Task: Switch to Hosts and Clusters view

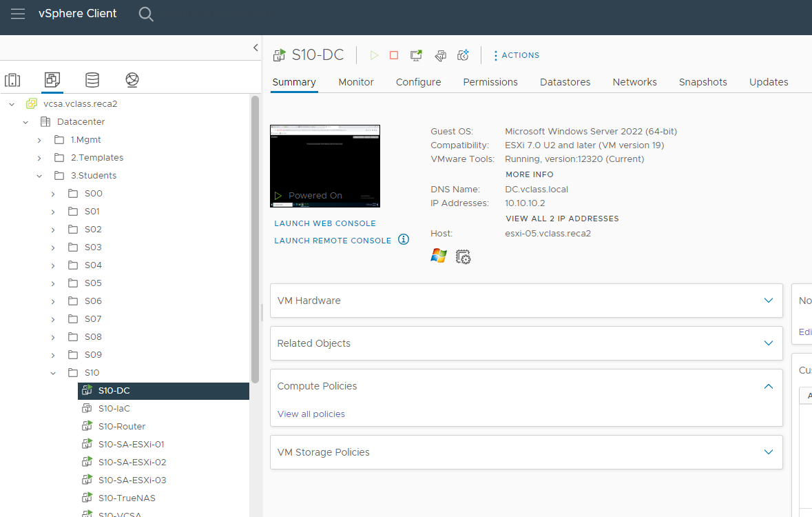Action: click(12, 80)
